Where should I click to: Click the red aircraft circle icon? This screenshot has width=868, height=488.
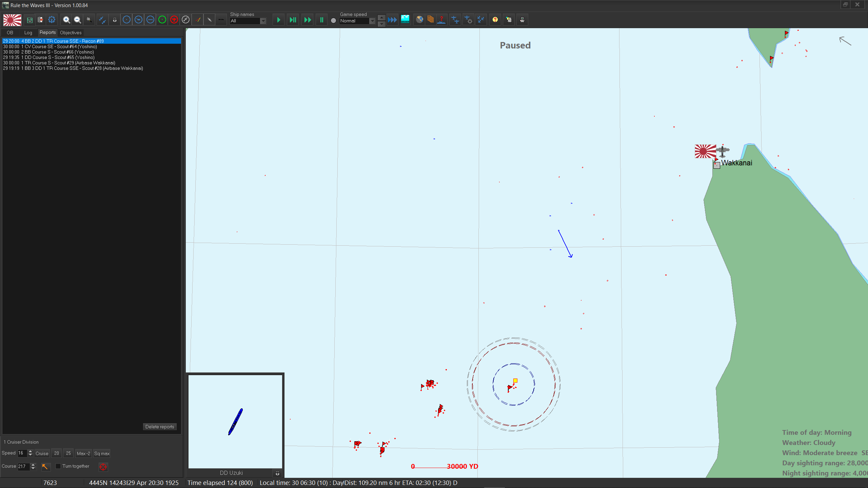[x=174, y=20]
